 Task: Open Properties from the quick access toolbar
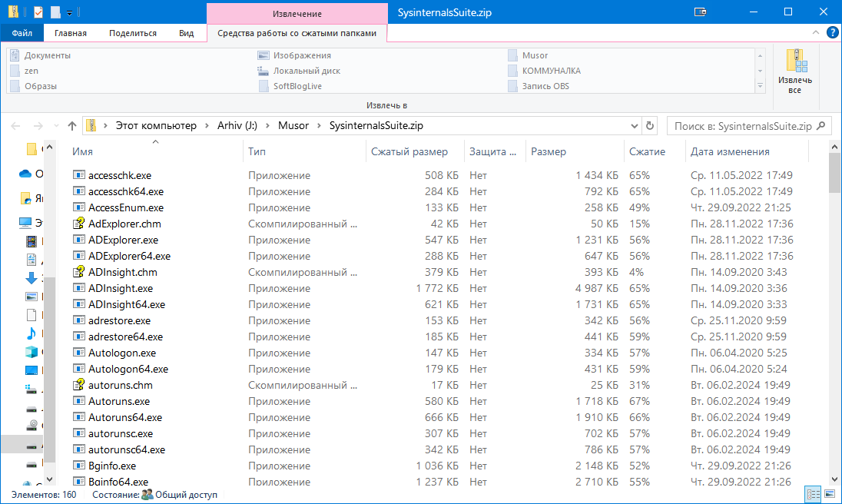(x=38, y=12)
